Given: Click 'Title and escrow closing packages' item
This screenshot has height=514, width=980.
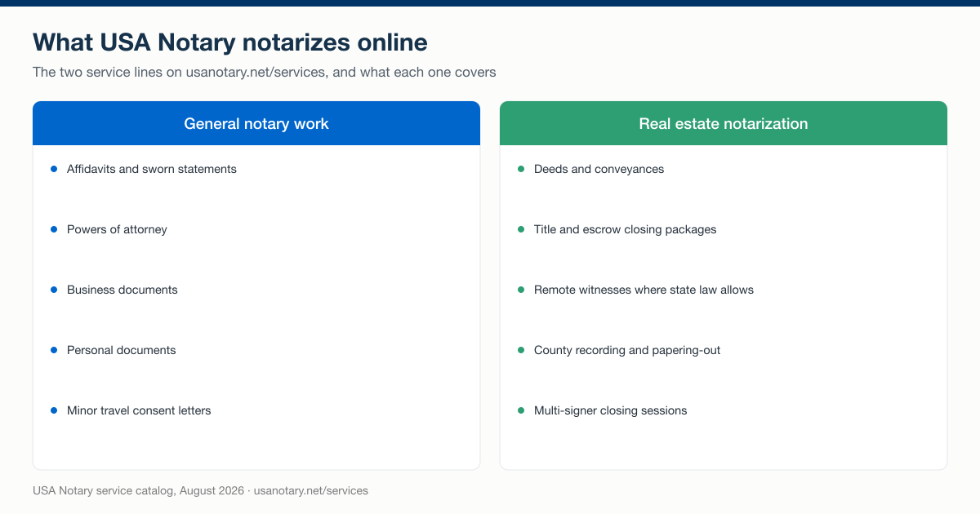Looking at the screenshot, I should click(625, 229).
